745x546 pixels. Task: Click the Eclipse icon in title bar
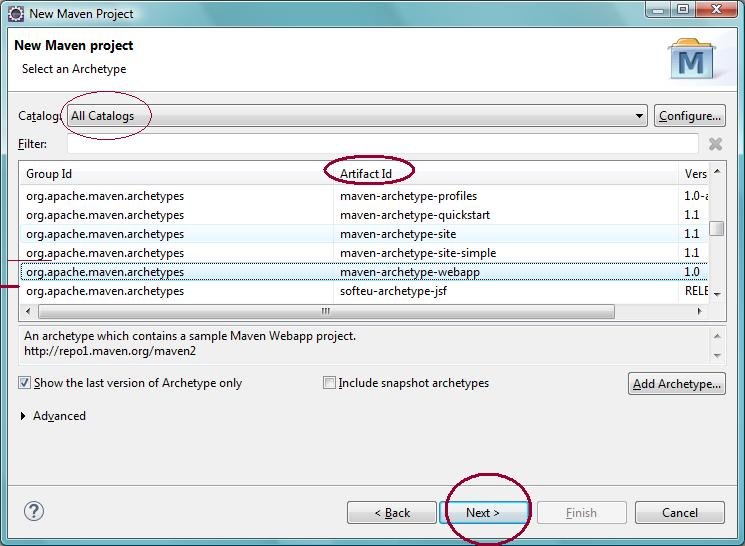point(16,13)
